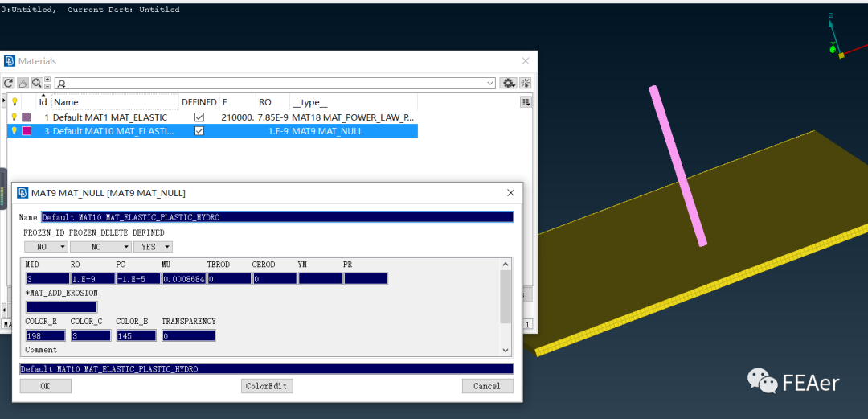Click the column options icon right of the list header

526,102
